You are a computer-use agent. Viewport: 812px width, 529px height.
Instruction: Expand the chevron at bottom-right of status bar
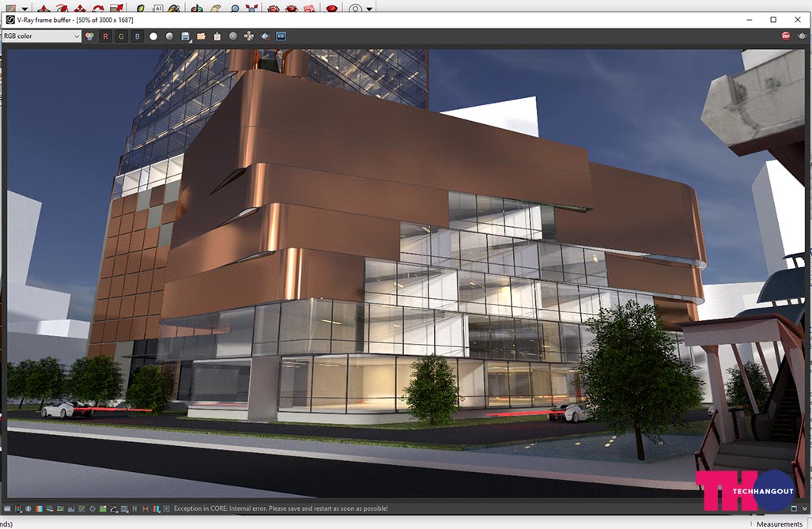coord(804,508)
